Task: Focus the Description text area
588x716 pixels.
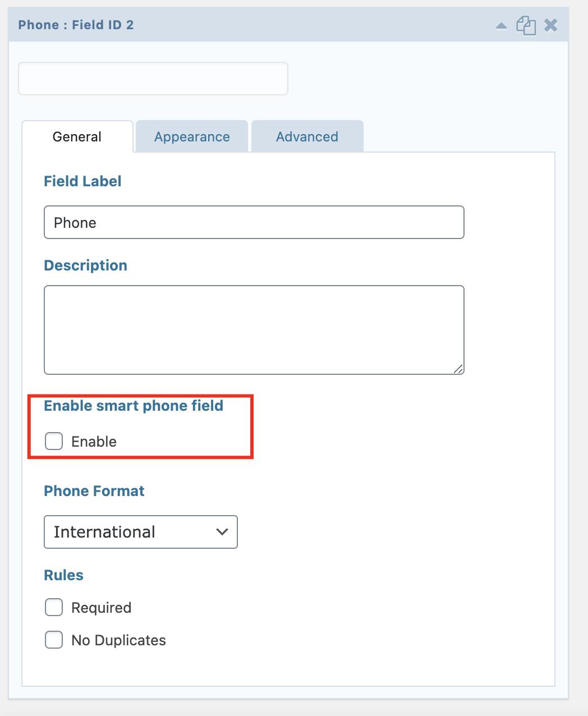Action: (x=254, y=330)
